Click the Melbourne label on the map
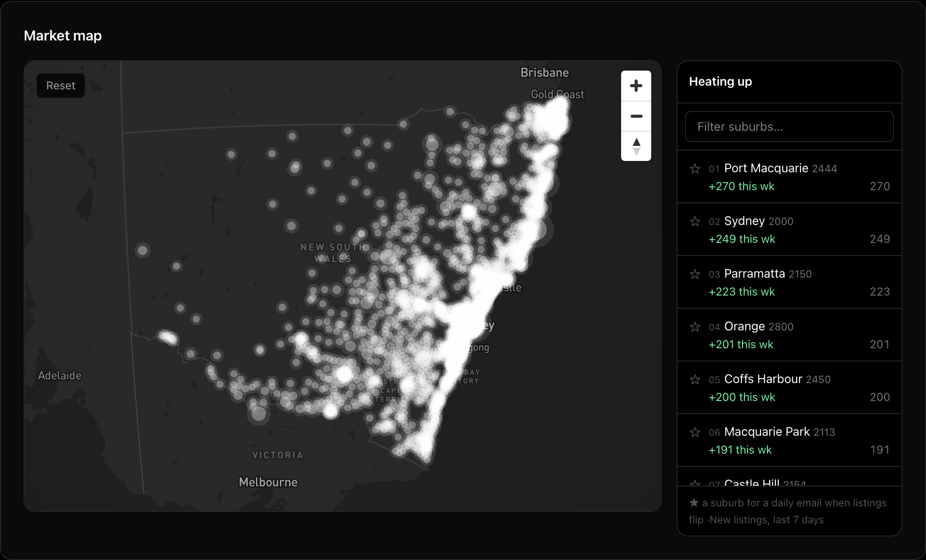The width and height of the screenshot is (926, 560). click(x=268, y=482)
